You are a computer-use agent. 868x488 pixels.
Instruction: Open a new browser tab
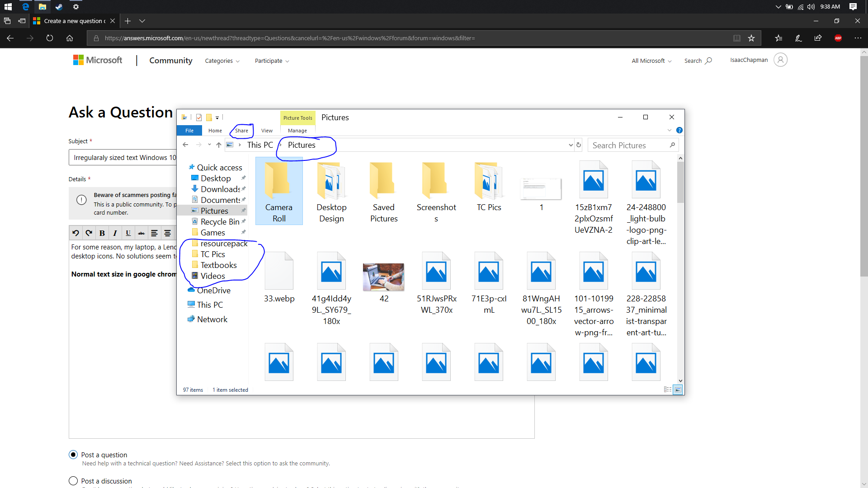click(128, 21)
